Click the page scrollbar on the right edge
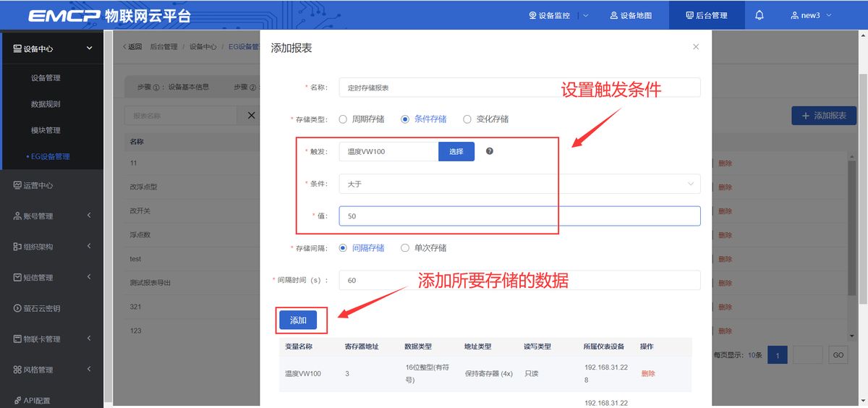Image resolution: width=868 pixels, height=408 pixels. pyautogui.click(x=862, y=181)
